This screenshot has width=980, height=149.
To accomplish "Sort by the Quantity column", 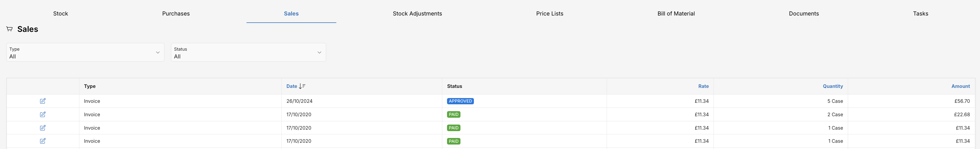I will pyautogui.click(x=833, y=86).
